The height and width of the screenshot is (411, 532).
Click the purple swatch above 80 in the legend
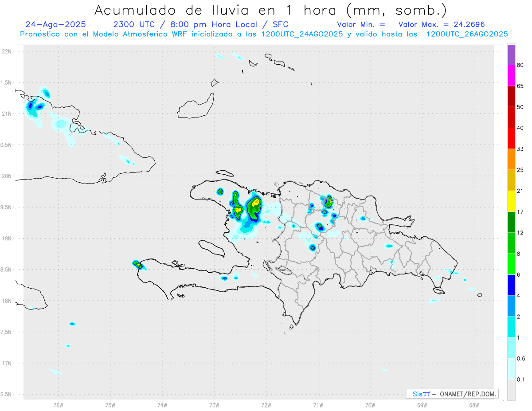(511, 55)
